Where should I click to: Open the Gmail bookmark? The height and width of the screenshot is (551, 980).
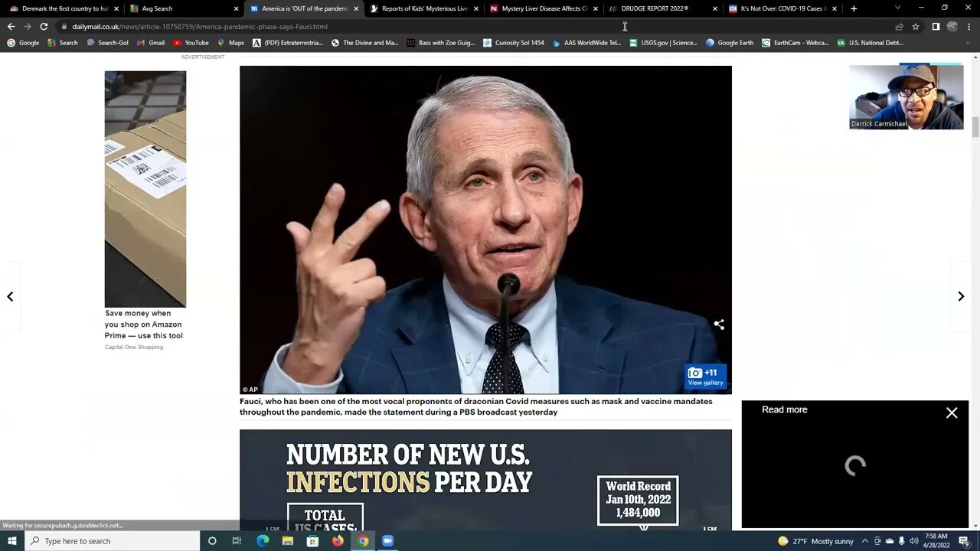click(151, 43)
